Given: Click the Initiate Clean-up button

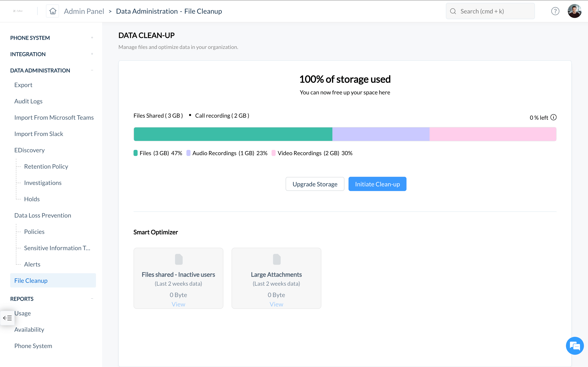Looking at the screenshot, I should click(377, 184).
